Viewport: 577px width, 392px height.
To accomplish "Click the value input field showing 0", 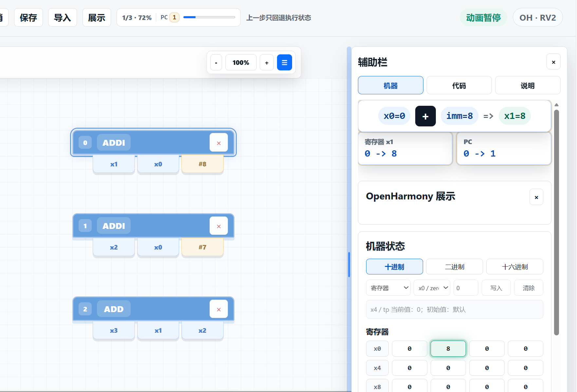I will point(466,288).
